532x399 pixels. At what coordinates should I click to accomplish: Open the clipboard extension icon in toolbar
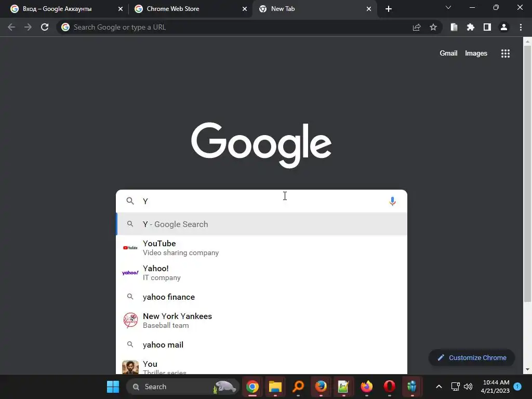point(454,27)
